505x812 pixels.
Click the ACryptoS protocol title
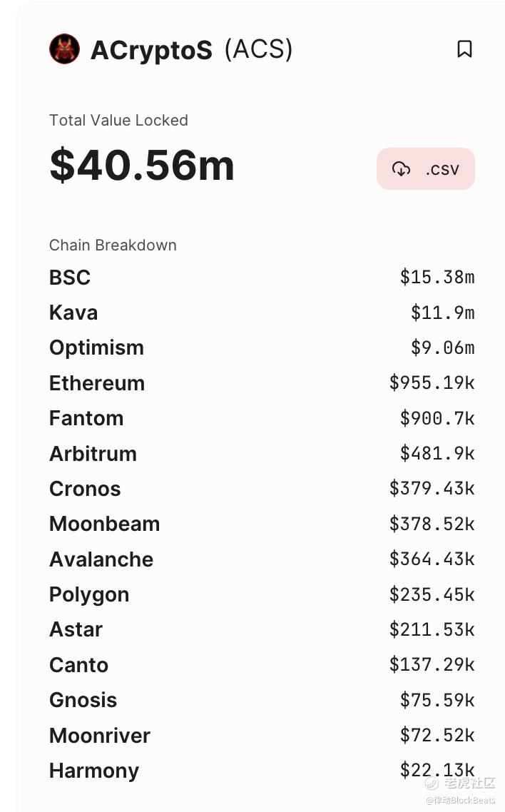pyautogui.click(x=151, y=50)
